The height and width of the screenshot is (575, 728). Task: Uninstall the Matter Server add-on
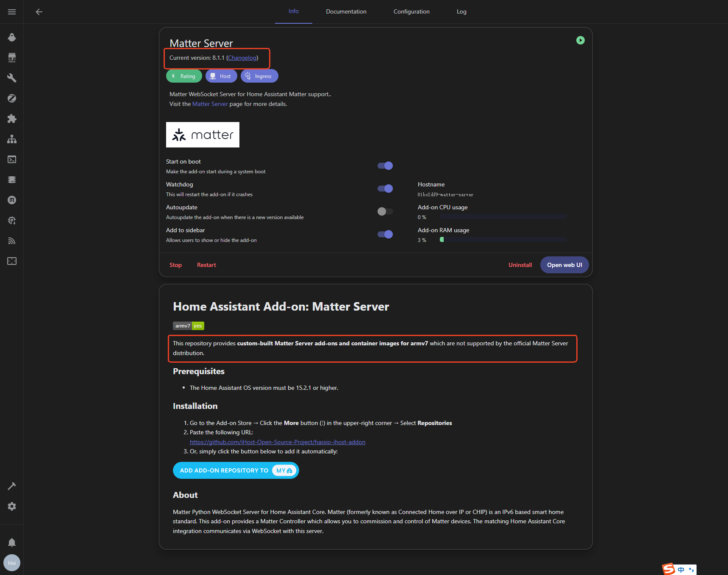click(520, 265)
